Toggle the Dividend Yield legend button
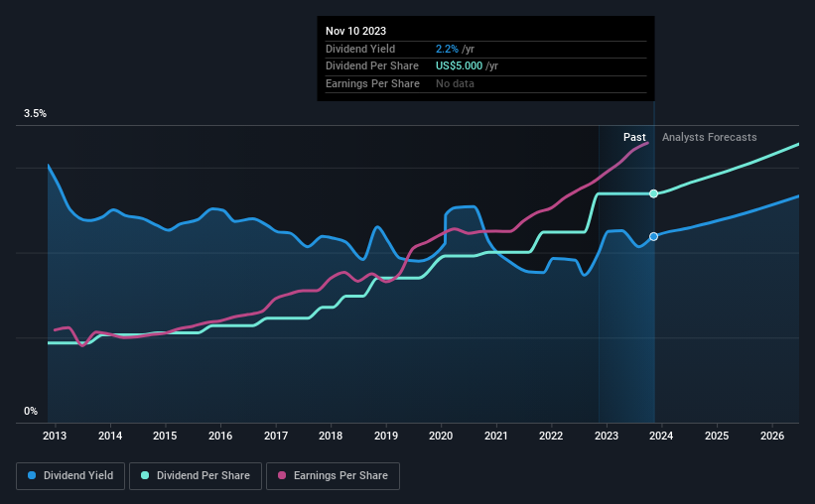The image size is (815, 504). pyautogui.click(x=70, y=476)
